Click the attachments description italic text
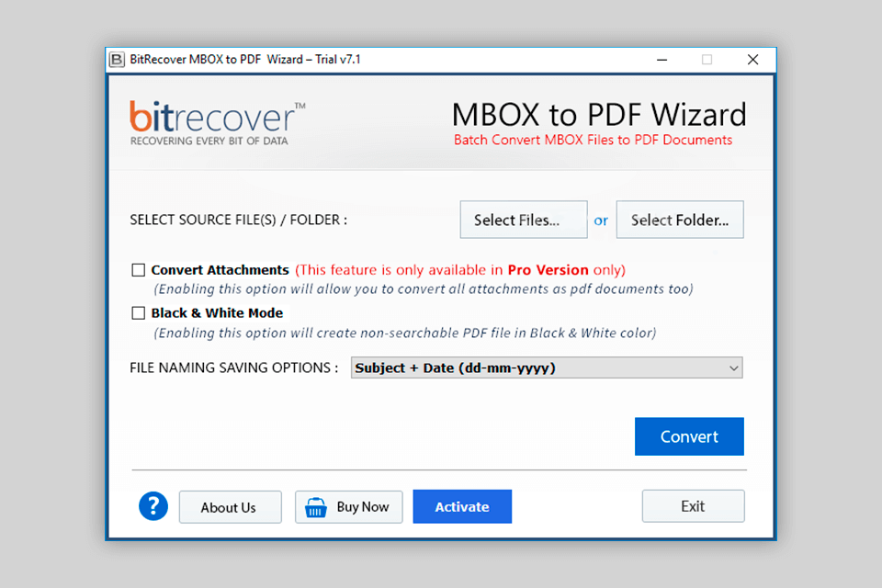This screenshot has height=588, width=882. pyautogui.click(x=424, y=289)
